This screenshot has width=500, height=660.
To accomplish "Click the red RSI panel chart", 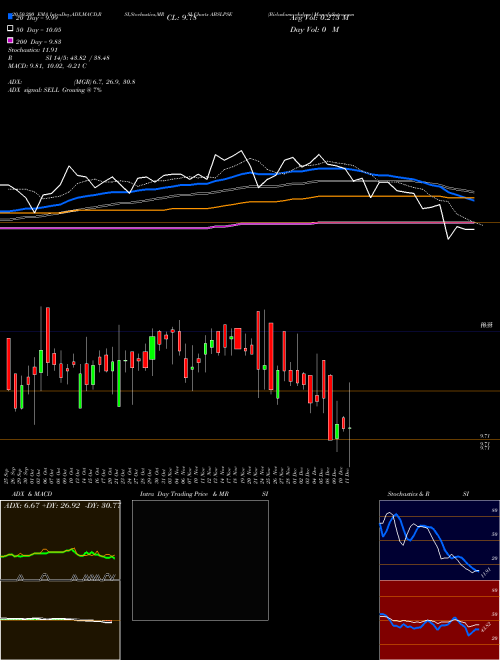I will tap(439, 620).
